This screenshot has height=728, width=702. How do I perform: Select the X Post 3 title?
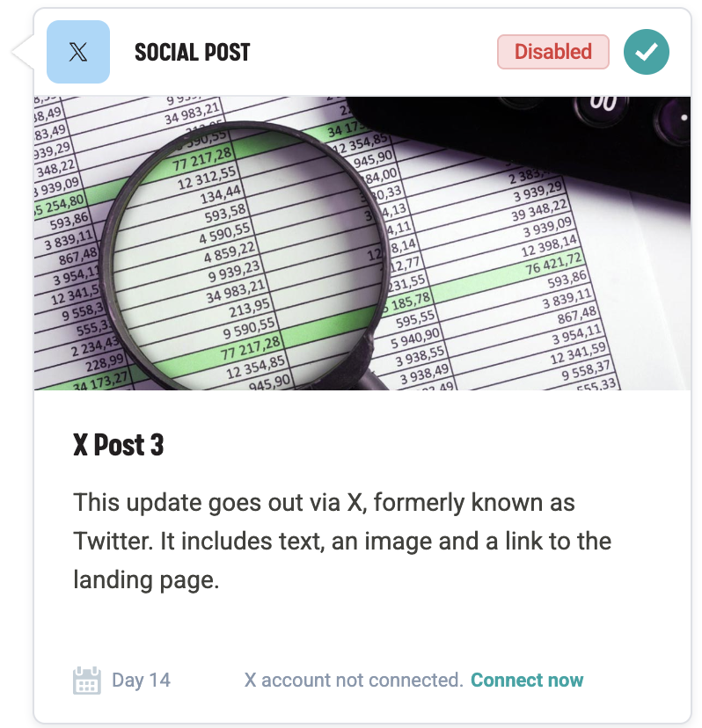119,445
